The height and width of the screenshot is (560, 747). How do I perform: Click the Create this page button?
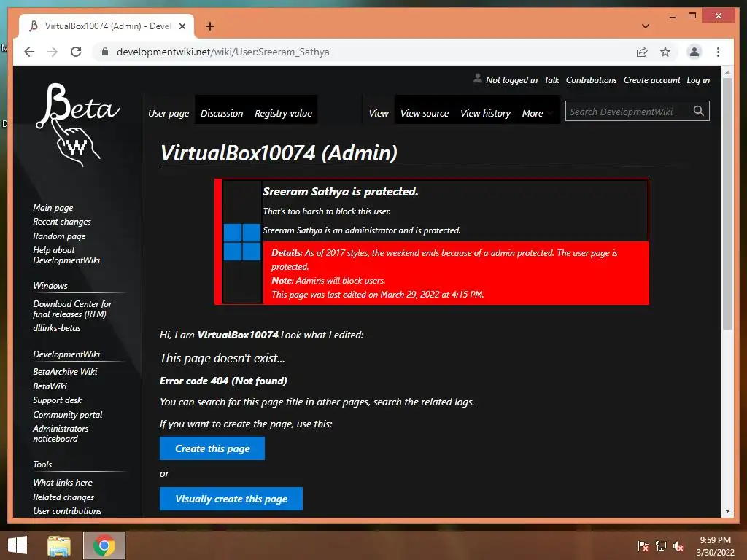coord(212,448)
